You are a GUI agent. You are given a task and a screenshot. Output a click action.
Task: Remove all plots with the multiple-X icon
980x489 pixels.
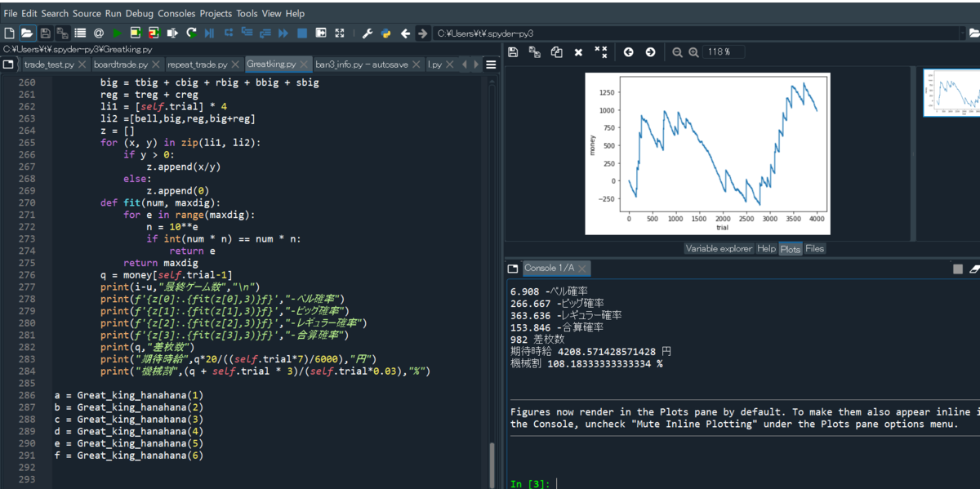point(600,51)
